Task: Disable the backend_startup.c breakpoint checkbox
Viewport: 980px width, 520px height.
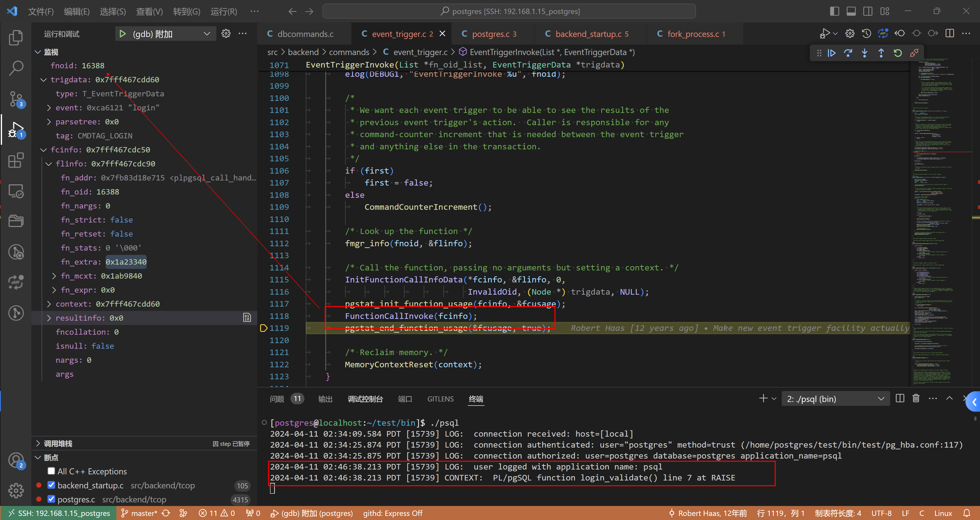Action: 51,485
